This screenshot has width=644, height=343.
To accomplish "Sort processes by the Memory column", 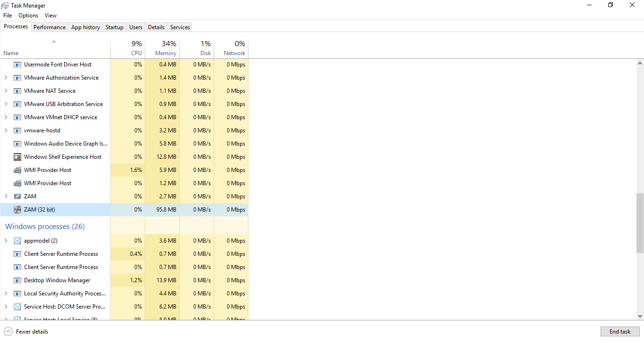I will pyautogui.click(x=162, y=48).
